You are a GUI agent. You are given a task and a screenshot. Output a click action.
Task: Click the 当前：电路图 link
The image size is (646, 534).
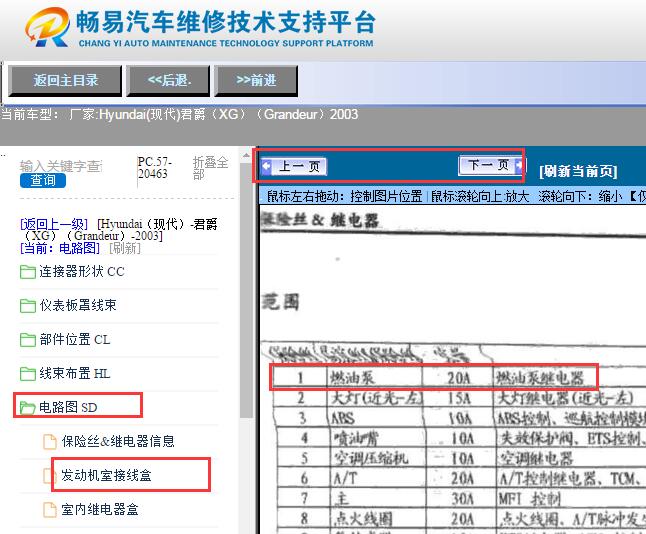[x=60, y=248]
